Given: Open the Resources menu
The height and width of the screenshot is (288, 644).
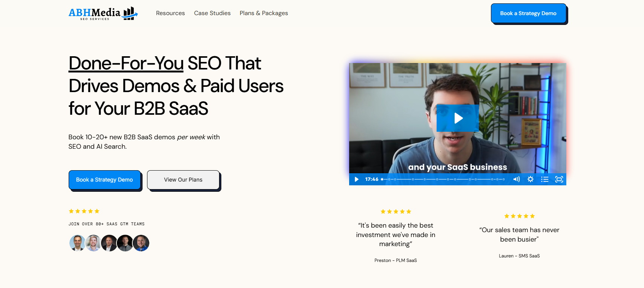Looking at the screenshot, I should pyautogui.click(x=170, y=13).
